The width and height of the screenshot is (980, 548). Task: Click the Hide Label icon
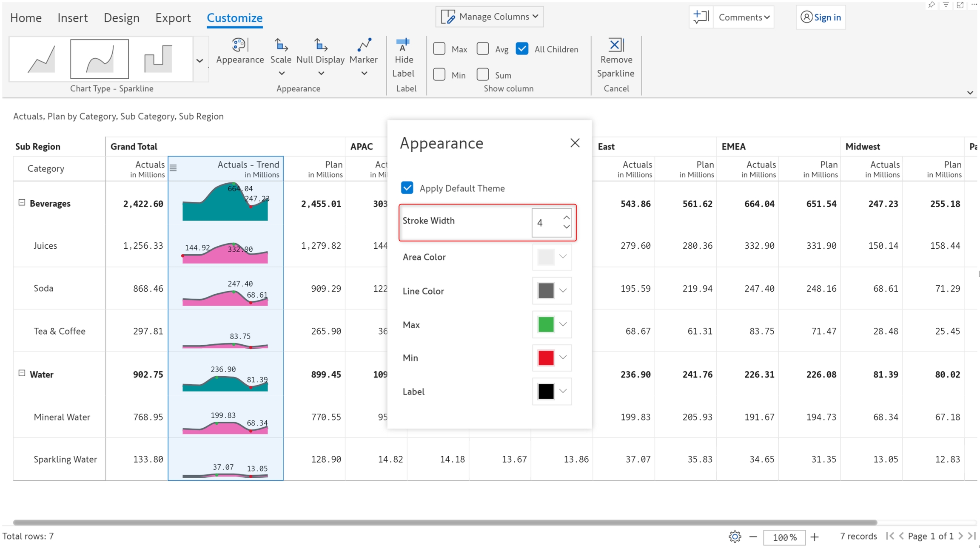(402, 45)
